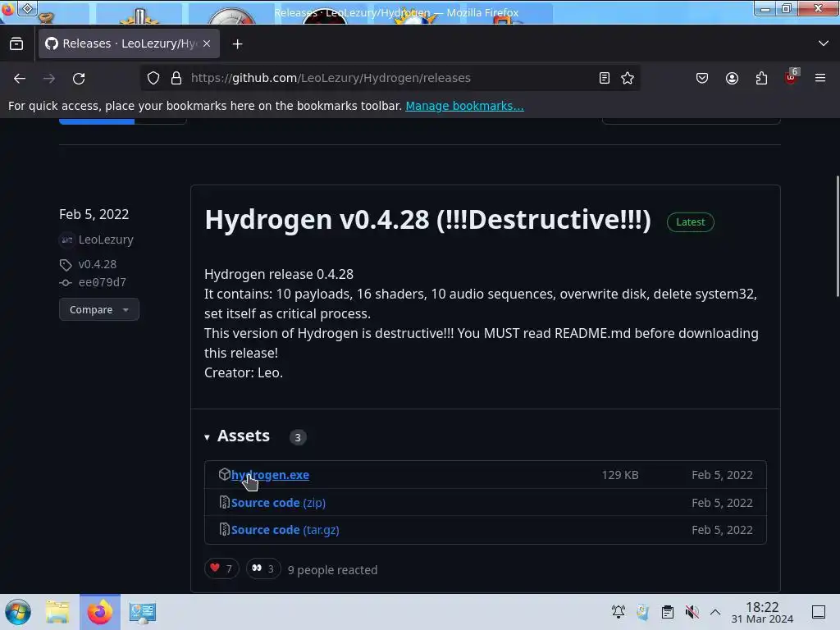Open clipboard tray icon
The image size is (840, 630).
click(x=668, y=612)
